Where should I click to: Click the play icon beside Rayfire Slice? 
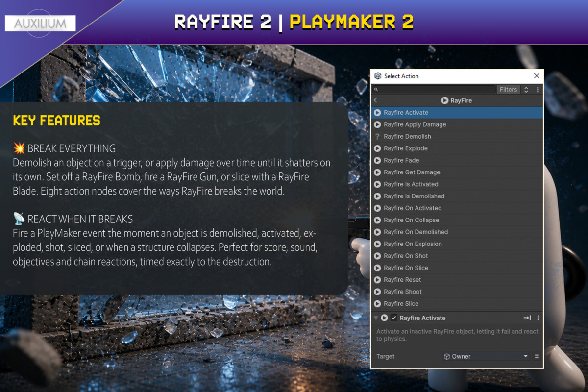coord(377,304)
